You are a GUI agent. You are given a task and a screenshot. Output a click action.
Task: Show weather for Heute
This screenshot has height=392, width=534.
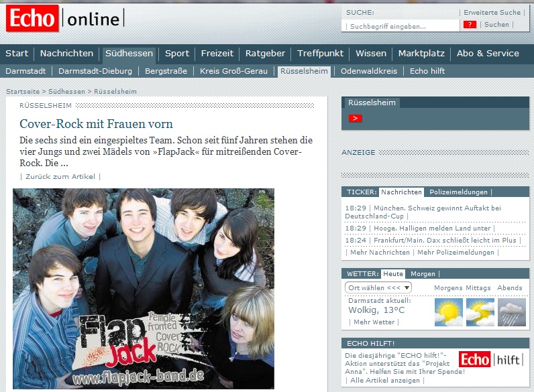tap(393, 273)
